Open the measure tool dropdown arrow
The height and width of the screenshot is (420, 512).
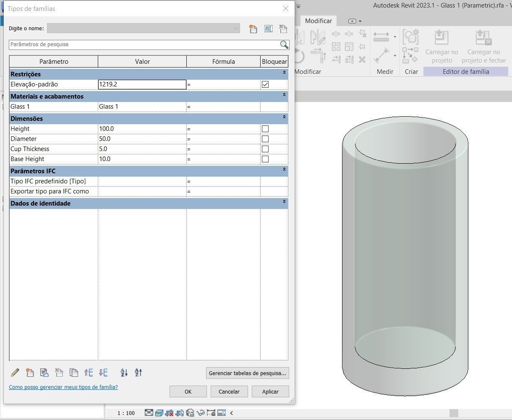[394, 55]
